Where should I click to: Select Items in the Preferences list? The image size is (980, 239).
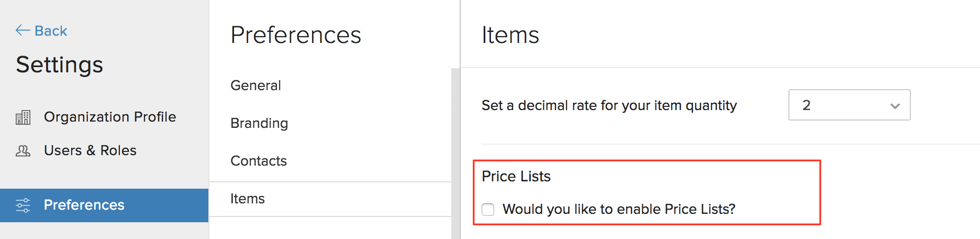(x=248, y=199)
